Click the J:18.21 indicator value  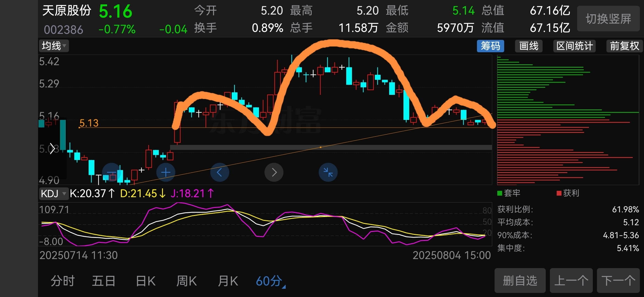[192, 194]
